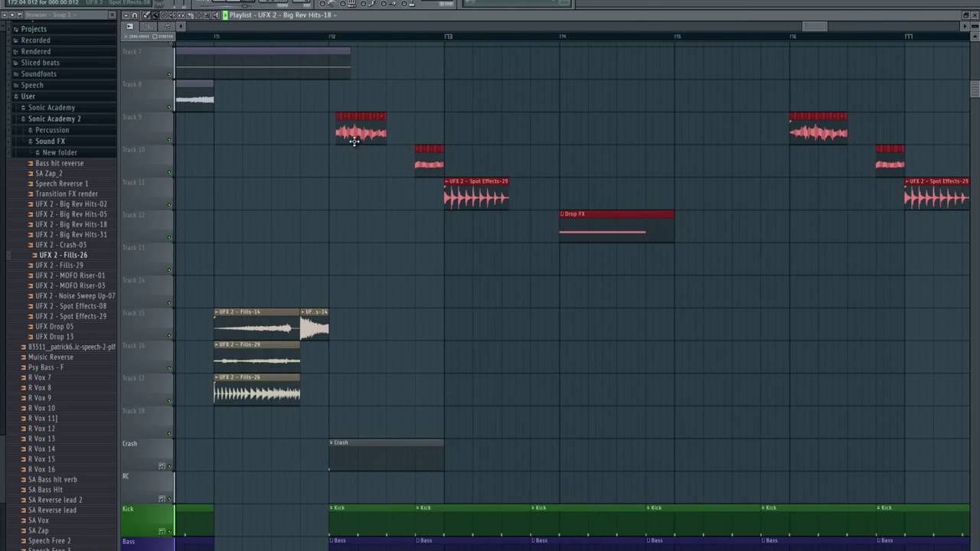Select the Zoom tool in Playlist toolbar
Image resolution: width=980 pixels, height=551 pixels.
click(x=207, y=15)
